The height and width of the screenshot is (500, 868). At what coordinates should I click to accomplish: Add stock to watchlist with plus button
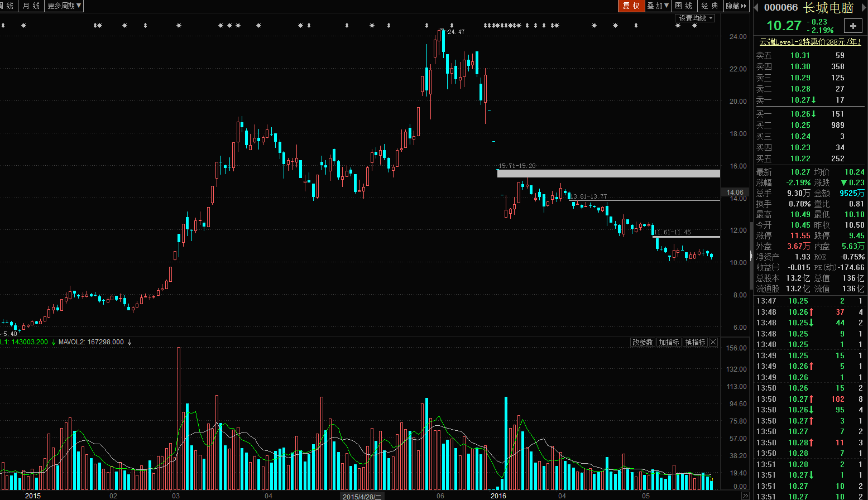853,26
